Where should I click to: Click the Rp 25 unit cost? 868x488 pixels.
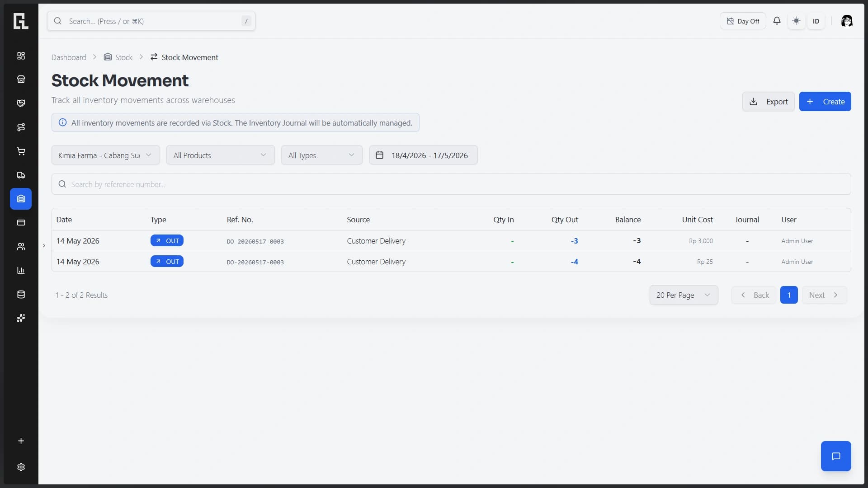click(x=705, y=262)
